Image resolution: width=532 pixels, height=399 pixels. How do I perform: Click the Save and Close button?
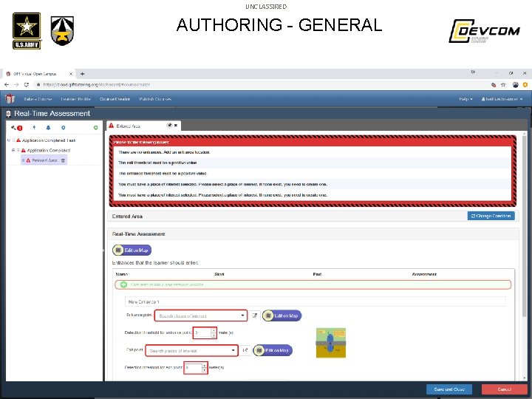pyautogui.click(x=449, y=389)
